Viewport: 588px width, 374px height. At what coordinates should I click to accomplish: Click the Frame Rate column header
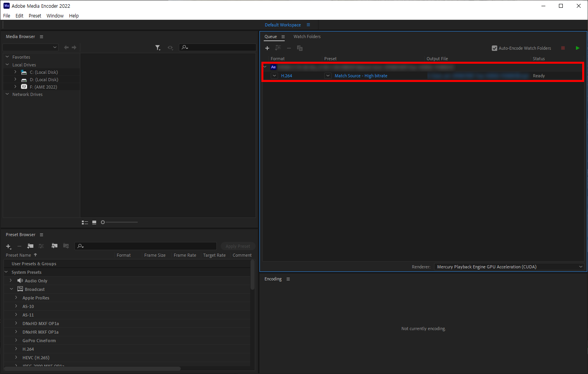tap(185, 255)
